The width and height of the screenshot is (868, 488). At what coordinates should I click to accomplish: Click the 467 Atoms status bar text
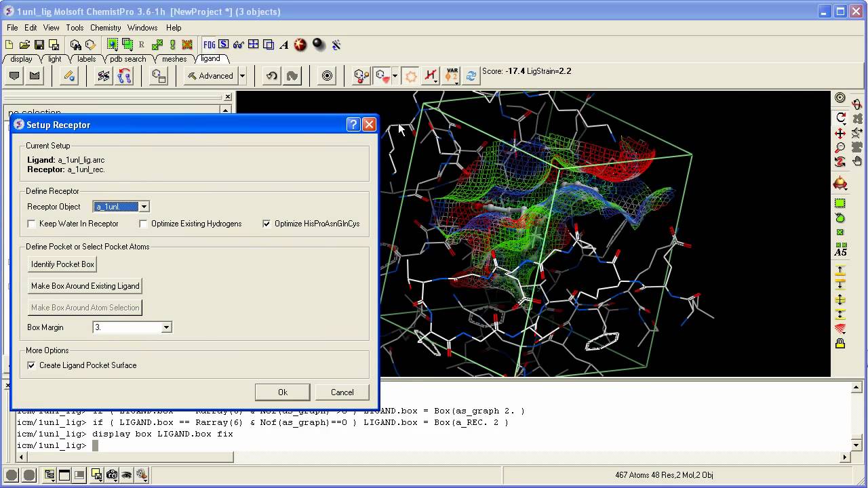[664, 475]
